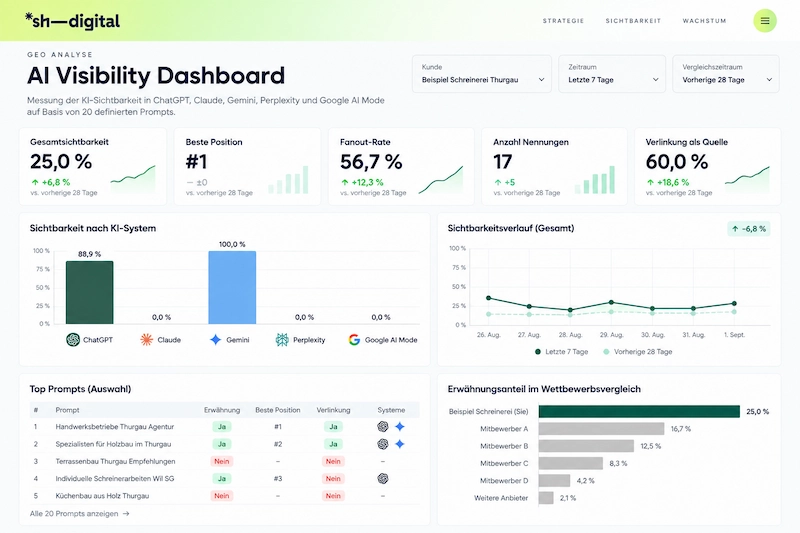Click ChatGPT icon in Holzbau row
This screenshot has width=800, height=533.
pyautogui.click(x=383, y=444)
